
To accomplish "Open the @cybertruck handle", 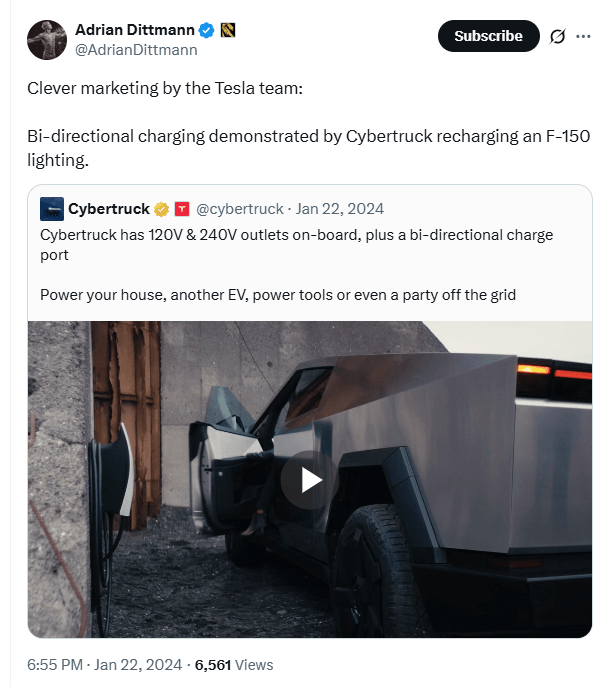I will pyautogui.click(x=240, y=209).
